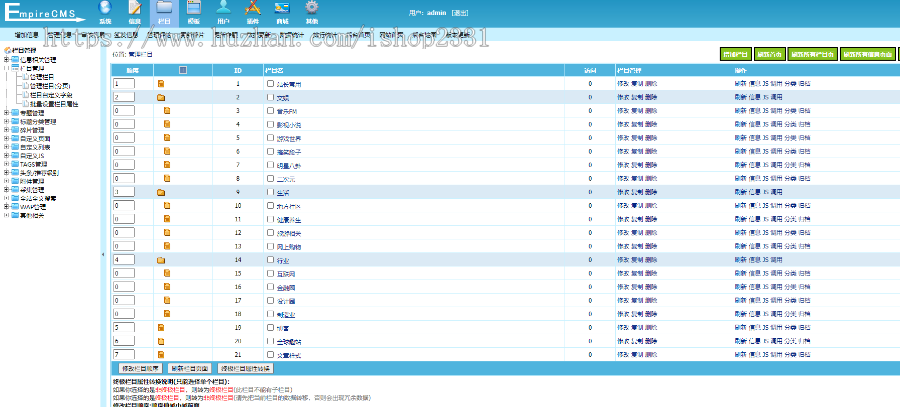Image resolution: width=900 pixels, height=407 pixels.
Task: Click the root icon atop the sidebar tree
Action: 7,51
